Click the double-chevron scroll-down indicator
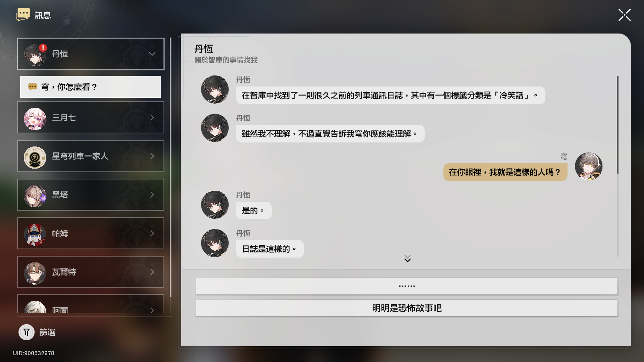 point(408,258)
